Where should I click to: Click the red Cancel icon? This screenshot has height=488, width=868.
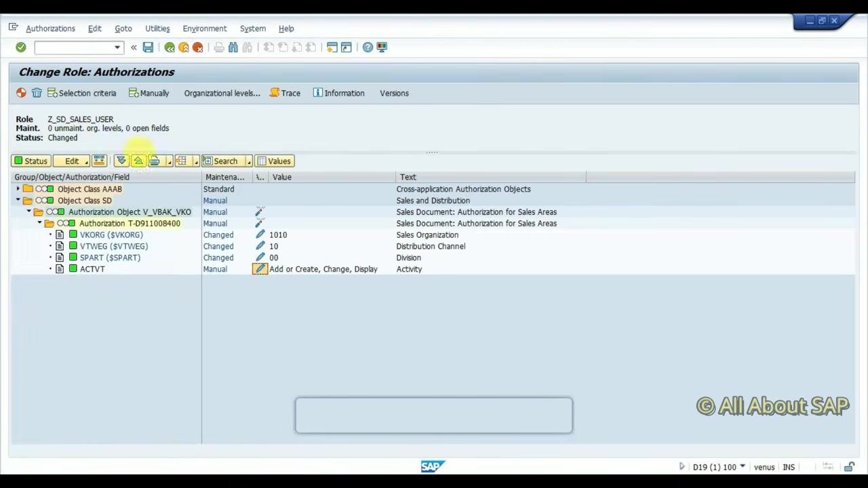pyautogui.click(x=198, y=47)
